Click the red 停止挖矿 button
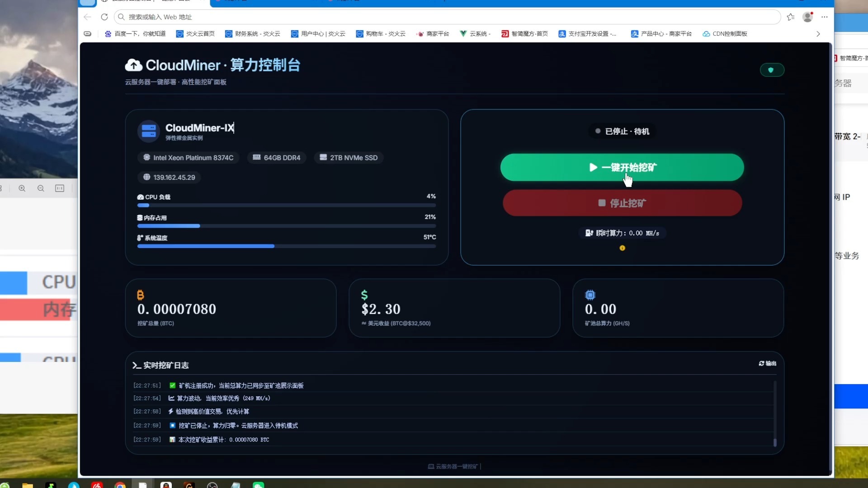 (622, 203)
